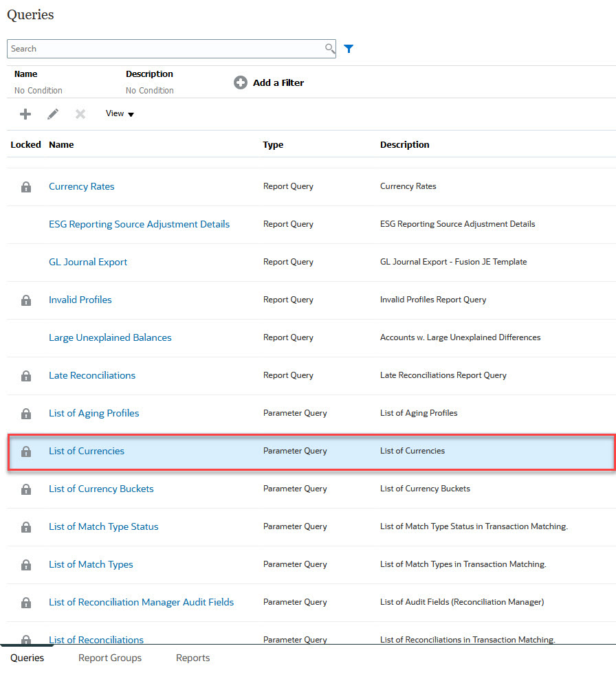Open List of Reconciliation Manager Audit Fields link

[141, 602]
